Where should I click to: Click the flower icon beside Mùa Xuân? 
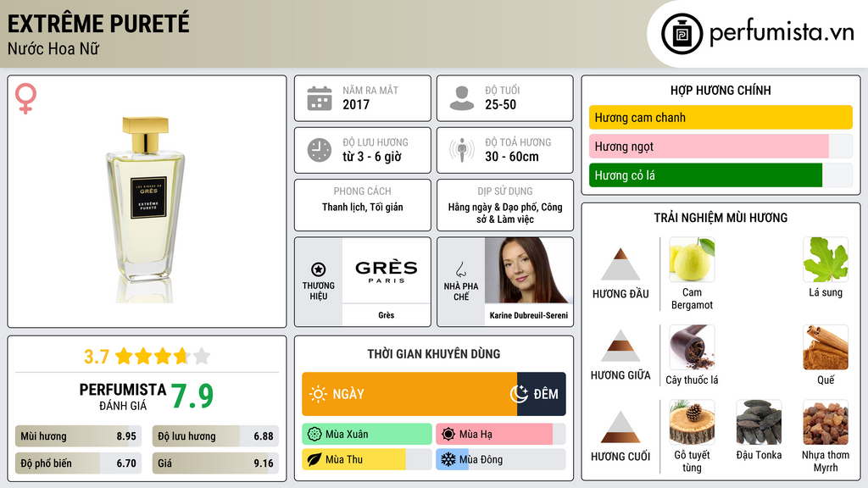pos(314,435)
